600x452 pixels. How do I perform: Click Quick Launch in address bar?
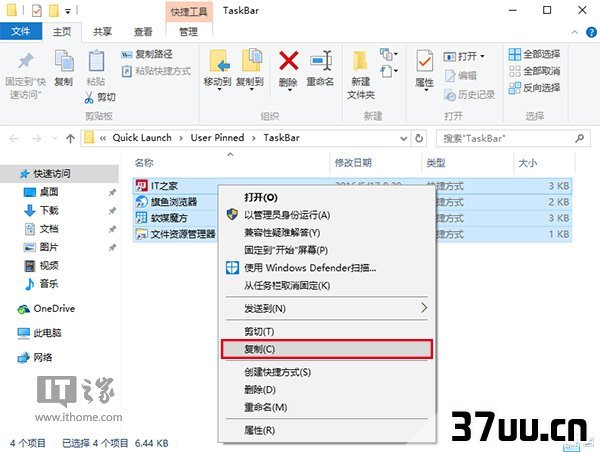(142, 138)
